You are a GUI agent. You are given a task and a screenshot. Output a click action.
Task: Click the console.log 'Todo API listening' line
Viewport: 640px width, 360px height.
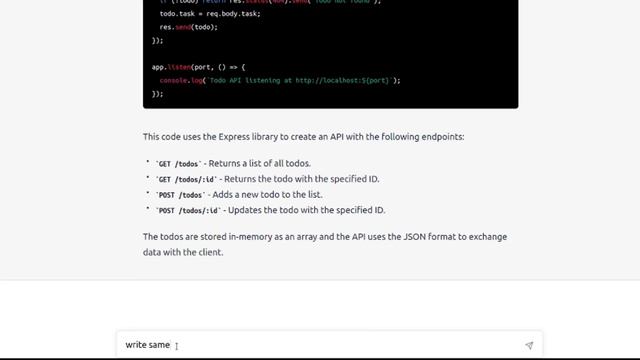[x=280, y=80]
